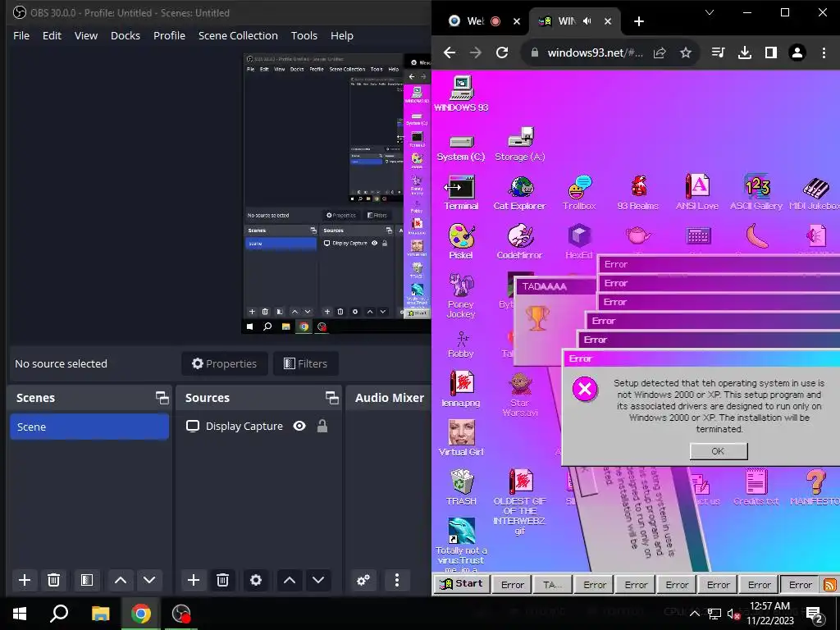840x630 pixels.
Task: Open System (C:) drive icon
Action: 461,147
